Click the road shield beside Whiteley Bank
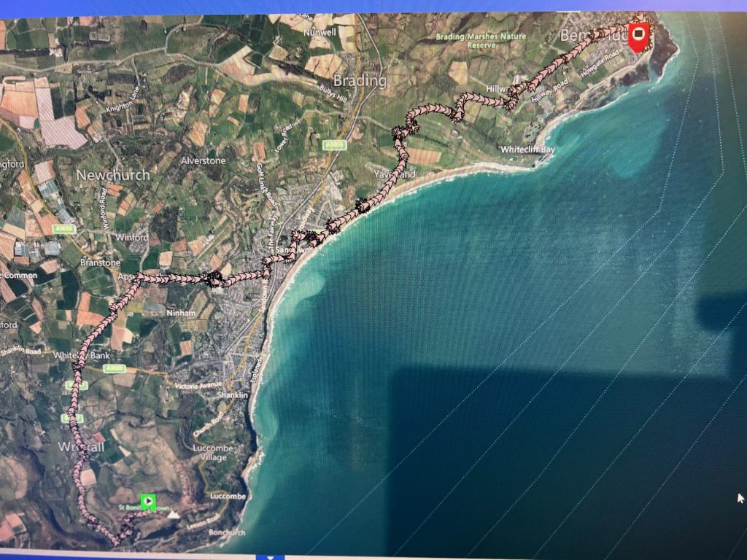 [x=115, y=368]
